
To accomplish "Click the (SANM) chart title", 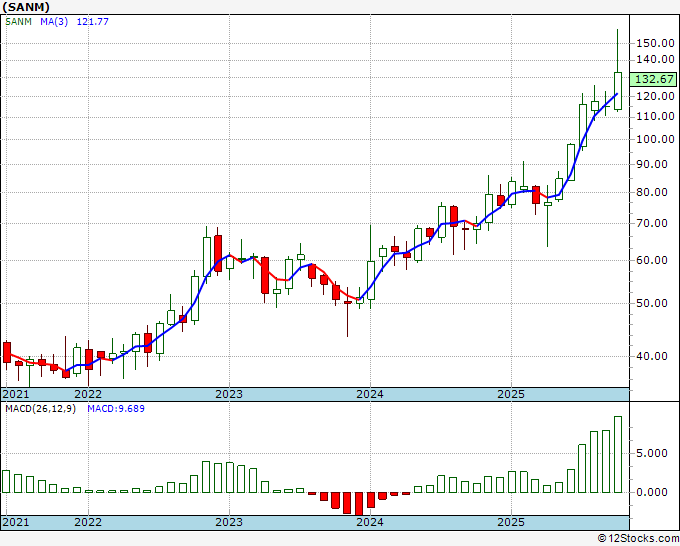I will [x=26, y=7].
